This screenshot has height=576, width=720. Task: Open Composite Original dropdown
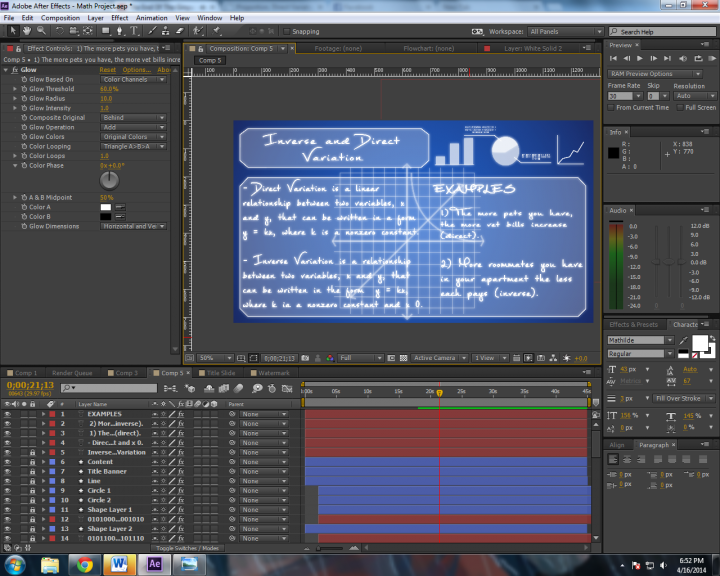(133, 118)
